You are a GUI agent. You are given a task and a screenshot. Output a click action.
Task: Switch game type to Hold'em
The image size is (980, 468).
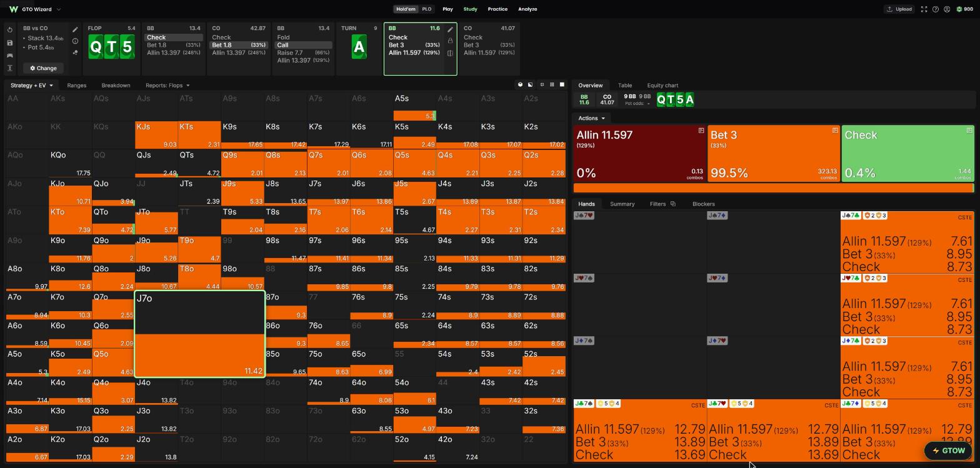click(x=406, y=9)
